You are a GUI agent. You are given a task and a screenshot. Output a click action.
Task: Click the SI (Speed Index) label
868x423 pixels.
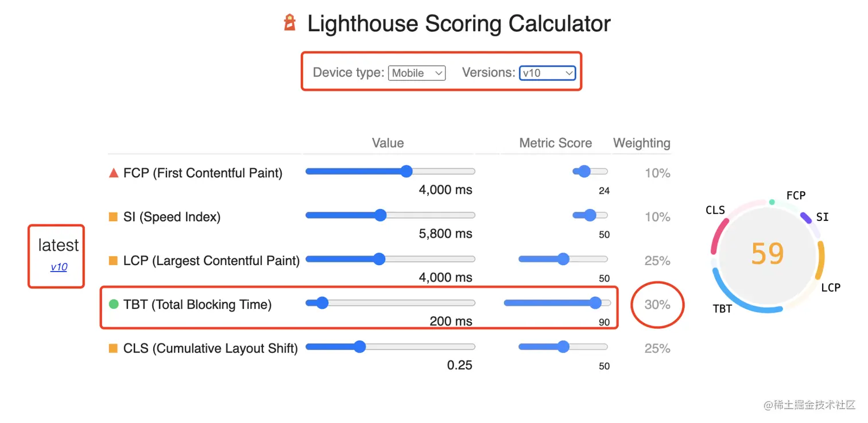pyautogui.click(x=172, y=217)
